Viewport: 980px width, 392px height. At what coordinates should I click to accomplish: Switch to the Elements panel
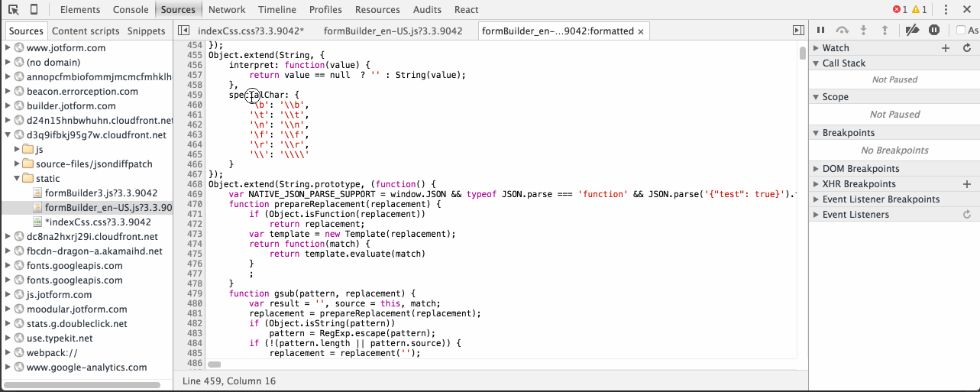tap(80, 10)
